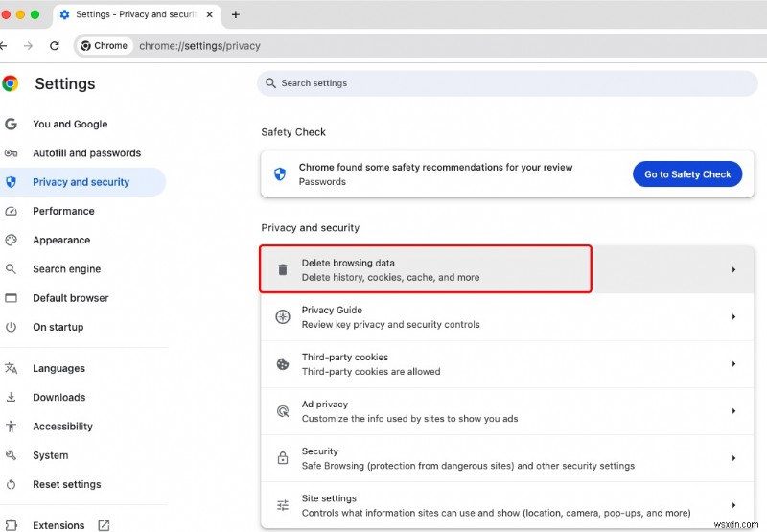Image resolution: width=767 pixels, height=532 pixels.
Task: Open On startup settings
Action: tap(82, 327)
